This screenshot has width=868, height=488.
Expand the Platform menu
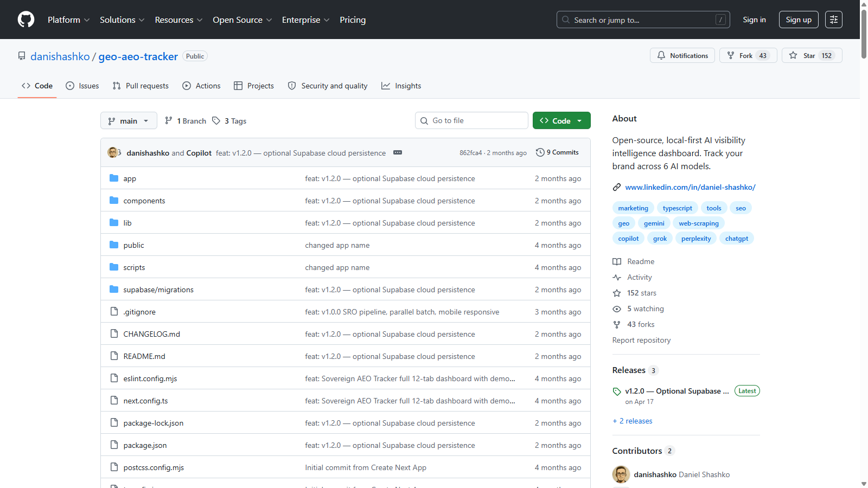[x=69, y=20]
